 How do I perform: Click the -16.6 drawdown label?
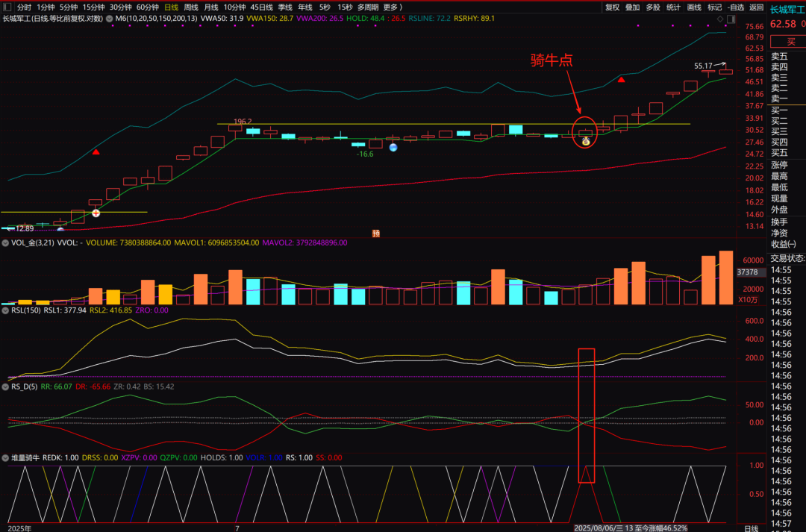click(365, 154)
